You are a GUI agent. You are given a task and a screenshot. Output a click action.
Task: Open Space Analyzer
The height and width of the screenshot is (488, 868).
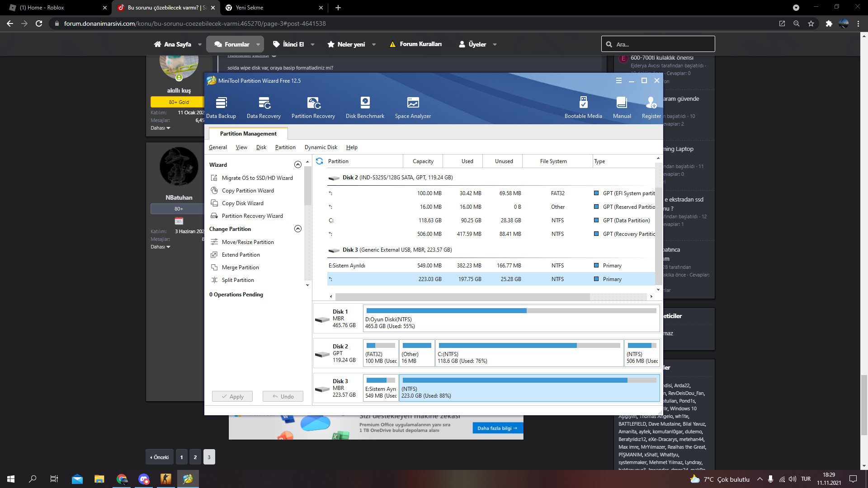coord(412,107)
